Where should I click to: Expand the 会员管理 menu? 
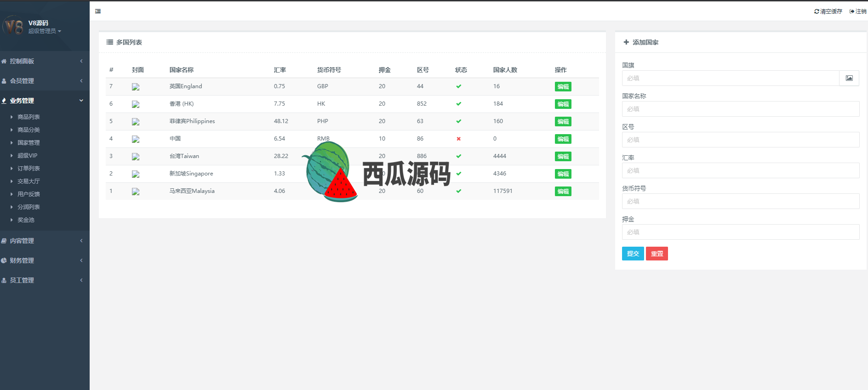tap(45, 81)
